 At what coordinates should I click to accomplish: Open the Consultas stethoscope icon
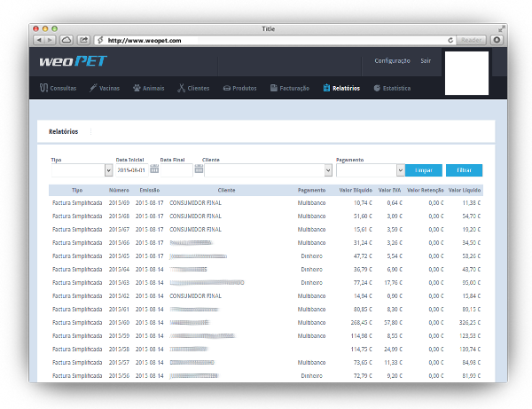(x=43, y=89)
